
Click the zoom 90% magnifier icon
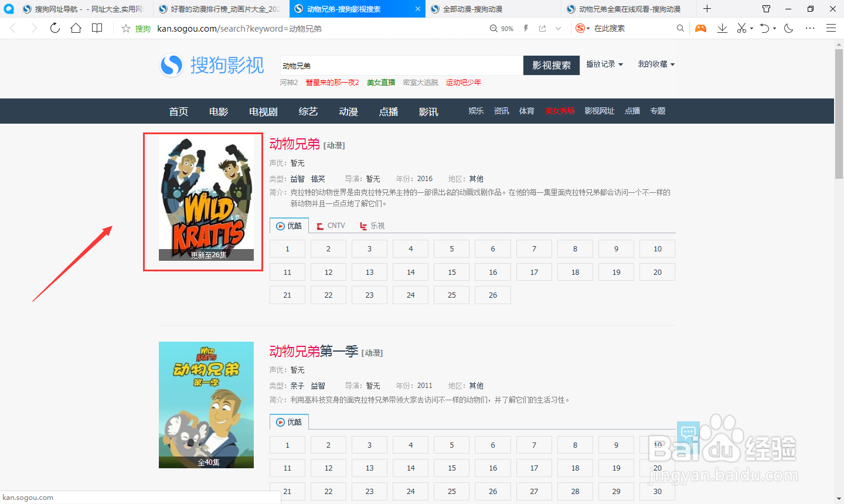[494, 28]
